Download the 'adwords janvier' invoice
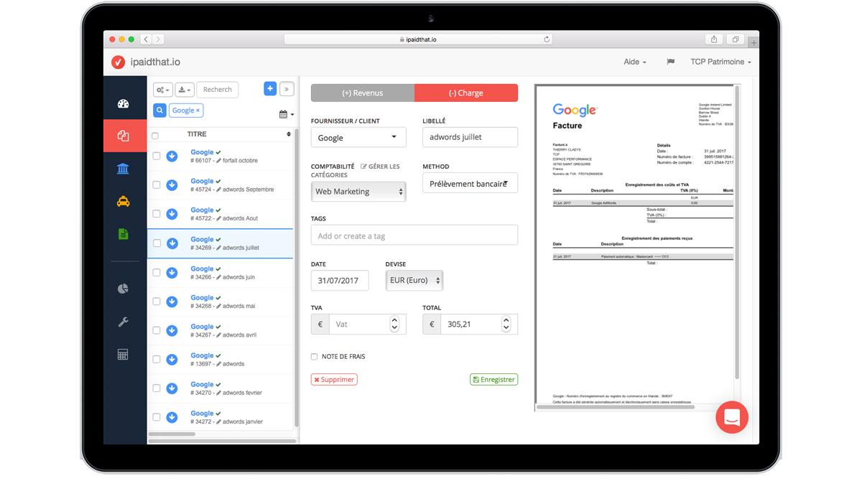Viewport: 862px width, 504px height. click(x=172, y=417)
